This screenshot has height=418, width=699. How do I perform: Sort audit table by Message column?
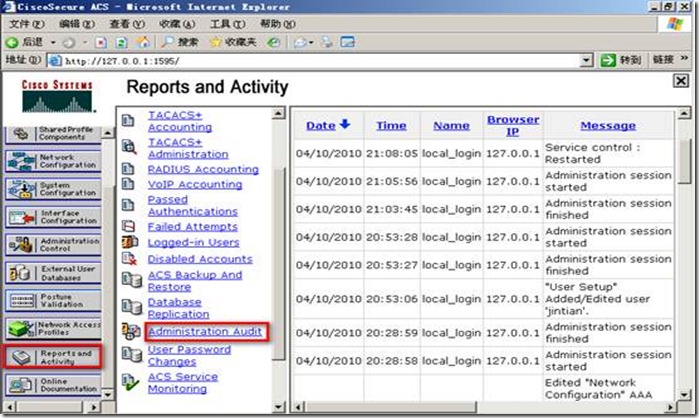(x=608, y=126)
